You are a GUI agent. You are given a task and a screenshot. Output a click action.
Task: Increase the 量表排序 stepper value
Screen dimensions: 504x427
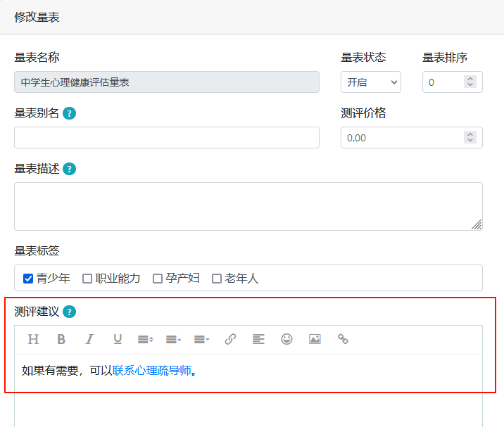[470, 79]
